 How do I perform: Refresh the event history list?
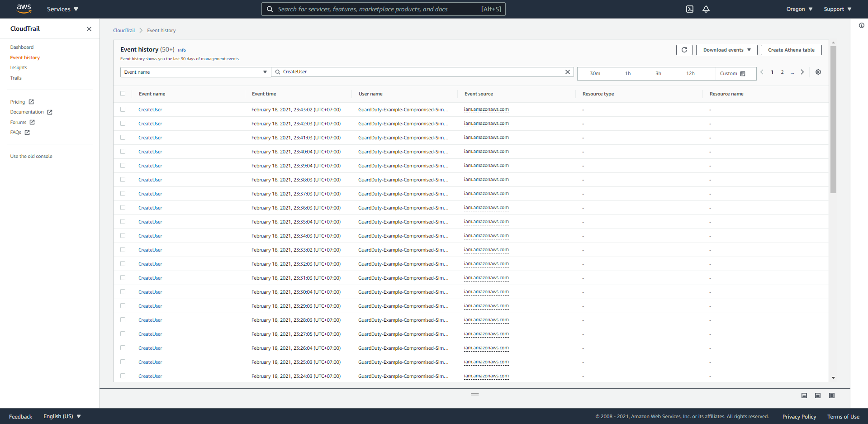684,50
